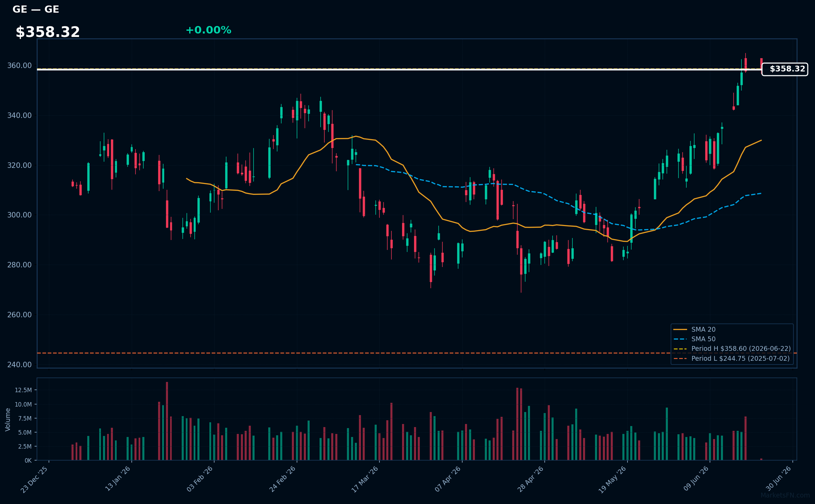The height and width of the screenshot is (504, 815).
Task: Click the 23 Dec '25 date label
Action: point(34,479)
